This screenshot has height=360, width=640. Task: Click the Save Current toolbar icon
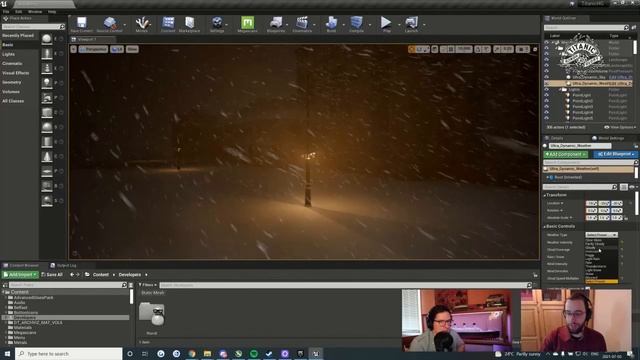point(81,24)
